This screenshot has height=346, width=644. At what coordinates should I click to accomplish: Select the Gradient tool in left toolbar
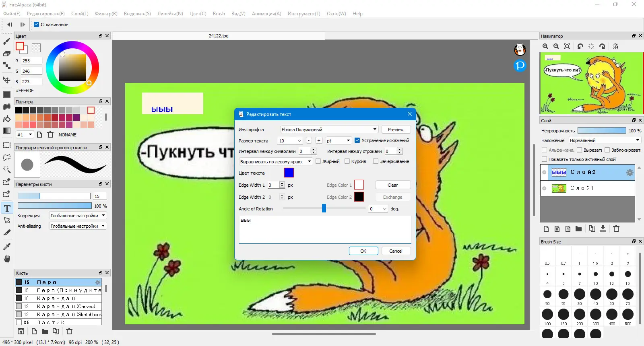point(7,131)
